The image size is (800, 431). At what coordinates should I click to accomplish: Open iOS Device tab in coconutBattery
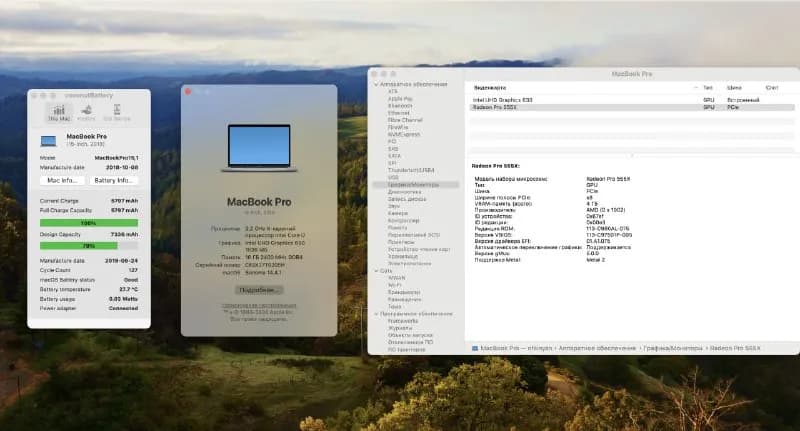[x=117, y=112]
